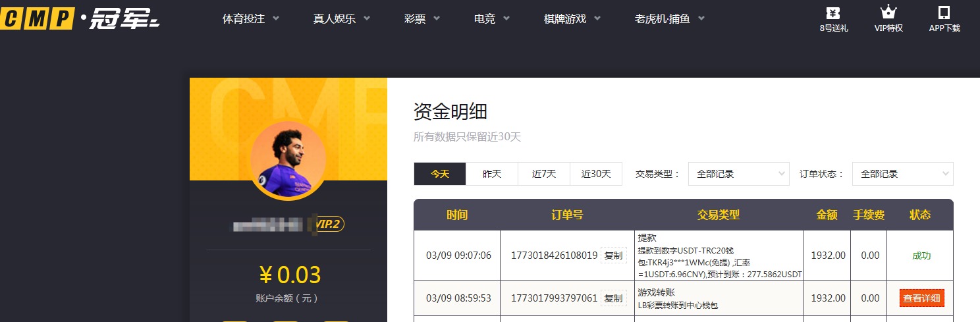Expand the 老虎机·捕鱼 menu
This screenshot has width=980, height=322.
pos(670,18)
